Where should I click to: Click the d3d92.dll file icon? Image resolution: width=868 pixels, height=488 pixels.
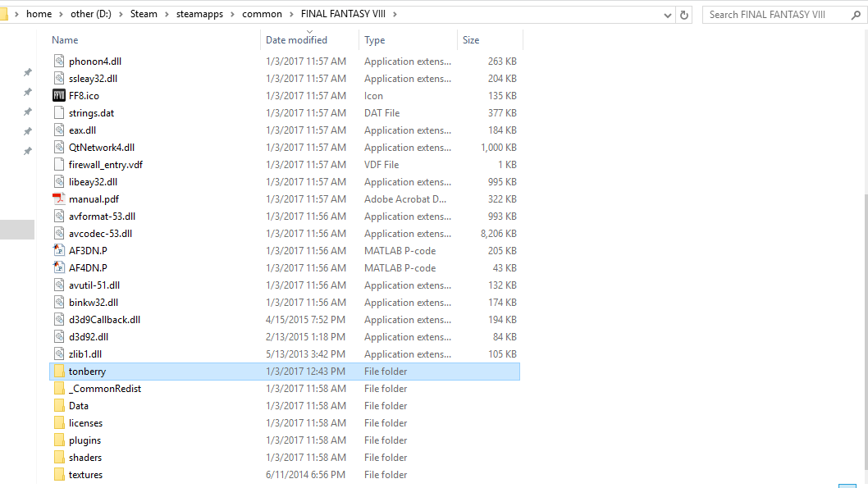tap(59, 336)
